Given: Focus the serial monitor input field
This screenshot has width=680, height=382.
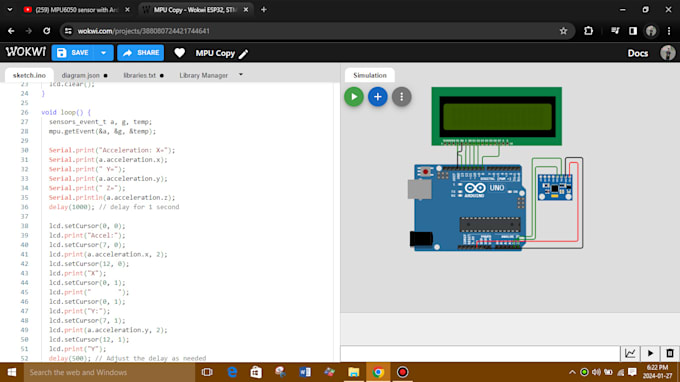Looking at the screenshot, I should tap(481, 353).
